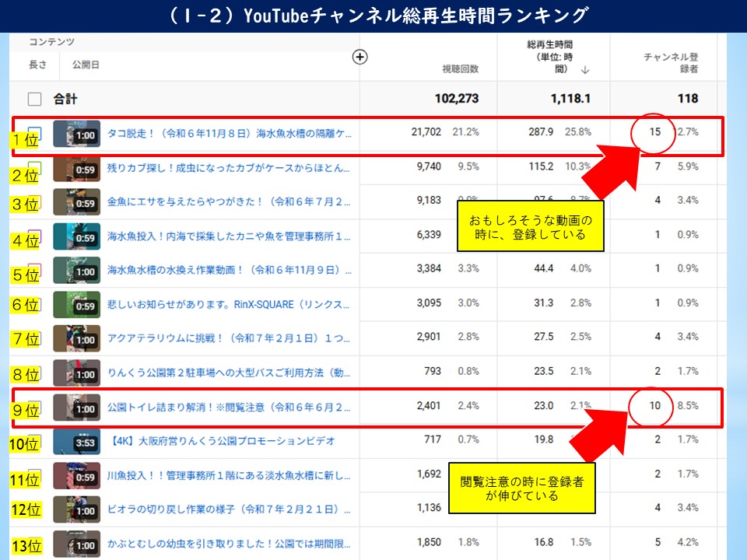
Task: Click the sort arrow beside 総再生時間
Action: click(584, 69)
